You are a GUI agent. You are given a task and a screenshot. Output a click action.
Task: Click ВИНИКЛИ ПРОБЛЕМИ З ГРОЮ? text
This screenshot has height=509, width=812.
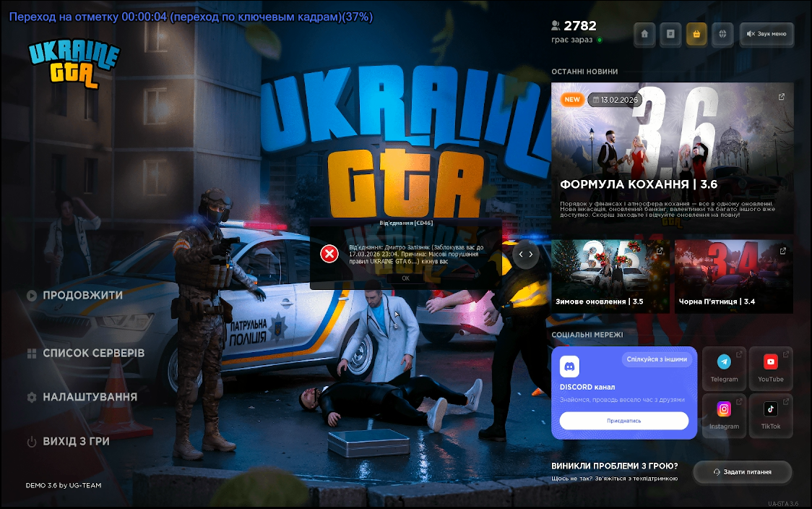[615, 466]
